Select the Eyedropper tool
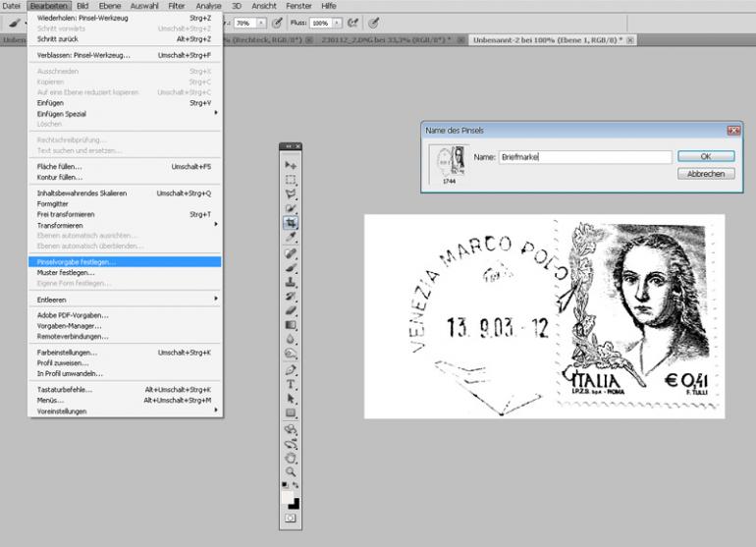 (291, 237)
